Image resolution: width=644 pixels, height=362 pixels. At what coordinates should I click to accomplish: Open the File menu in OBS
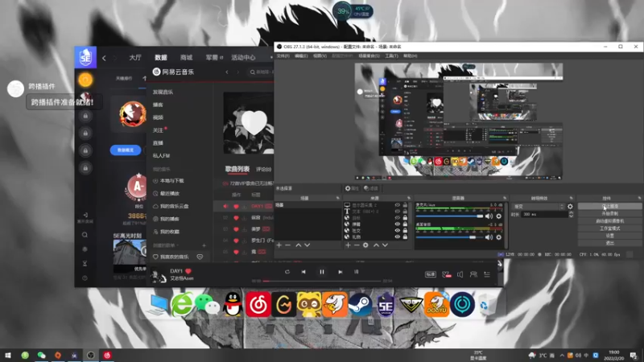(x=283, y=56)
